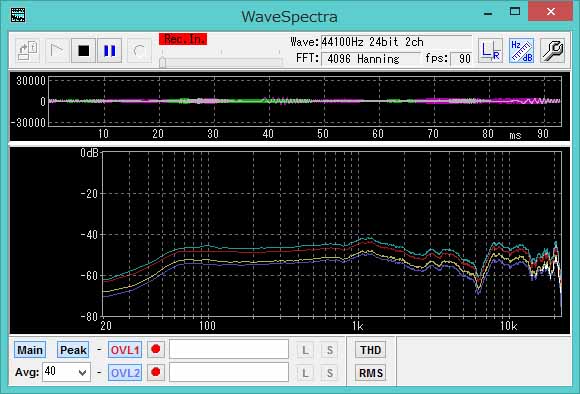Click the red record dot beside OVL2
The image size is (580, 394).
pos(156,372)
